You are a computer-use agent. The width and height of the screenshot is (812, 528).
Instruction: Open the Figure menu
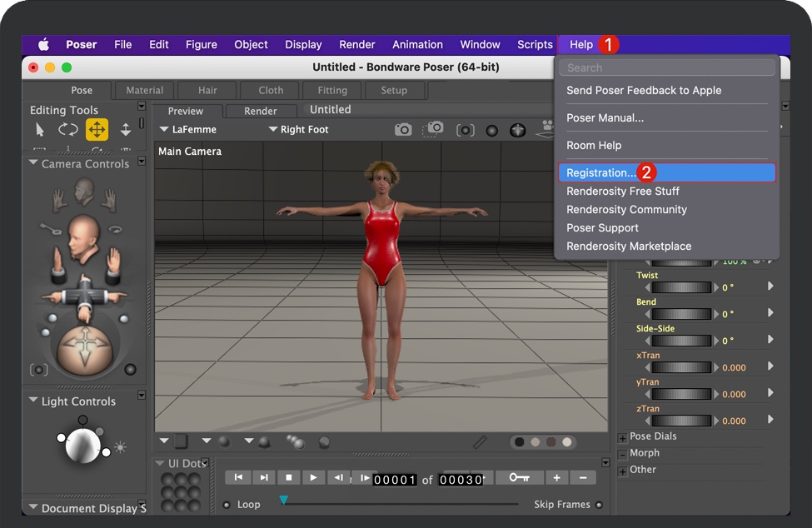point(202,44)
